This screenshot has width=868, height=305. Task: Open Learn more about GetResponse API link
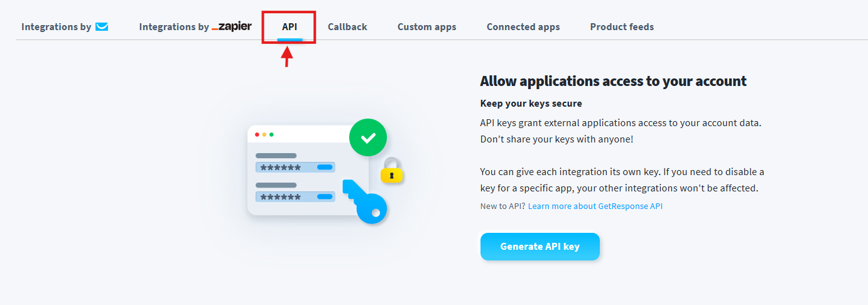click(595, 206)
